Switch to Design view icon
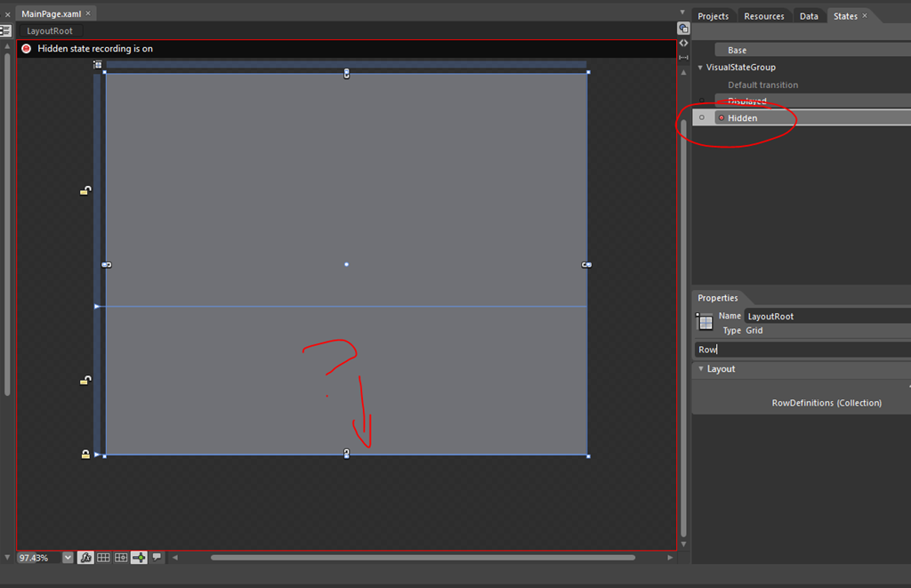This screenshot has height=588, width=911. [683, 28]
